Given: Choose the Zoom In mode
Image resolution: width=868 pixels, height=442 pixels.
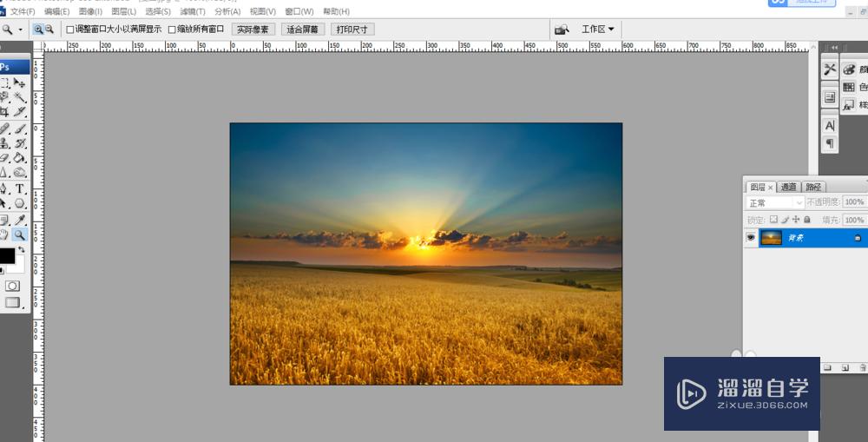Looking at the screenshot, I should click(37, 30).
